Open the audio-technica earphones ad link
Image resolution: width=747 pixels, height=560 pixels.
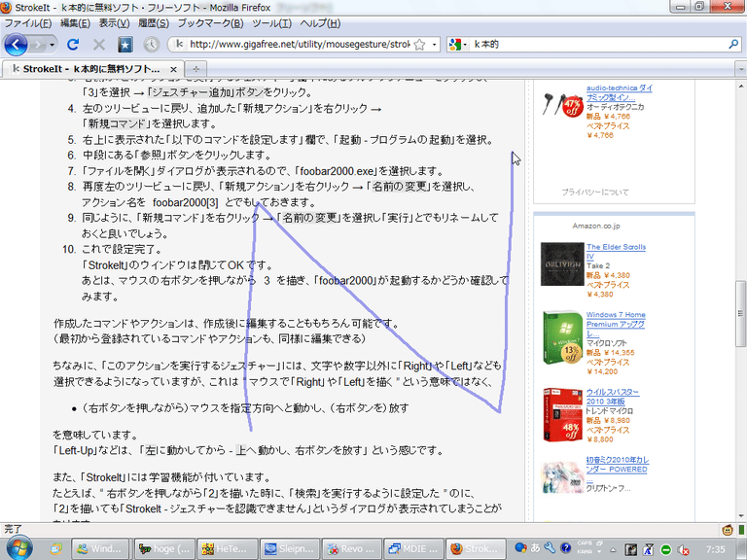619,92
